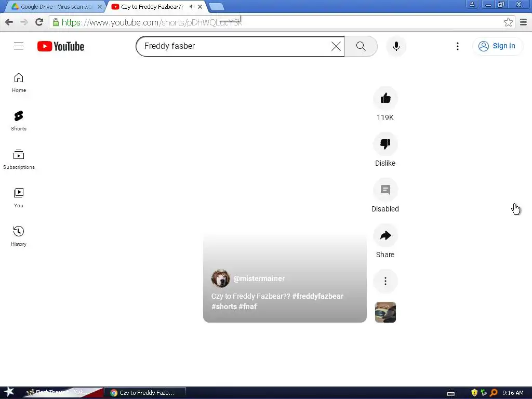Follow the #freddyfazbear hashtag link

[317, 296]
